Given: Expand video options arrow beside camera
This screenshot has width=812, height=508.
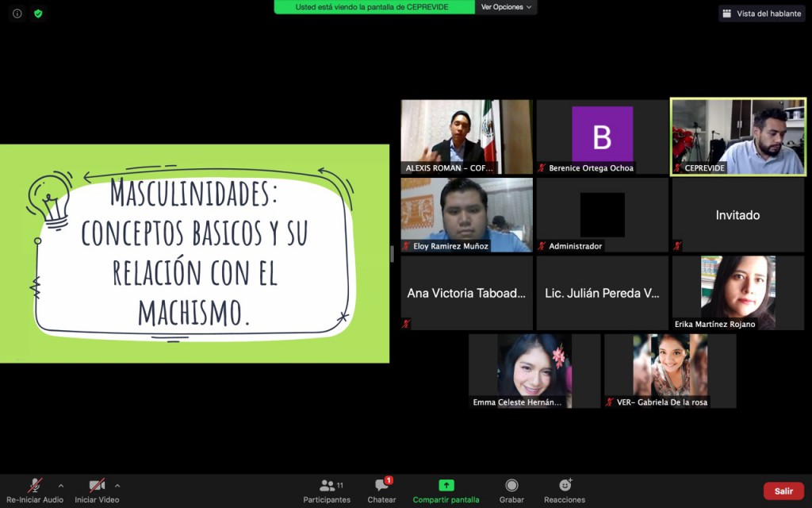Looking at the screenshot, I should tap(117, 486).
